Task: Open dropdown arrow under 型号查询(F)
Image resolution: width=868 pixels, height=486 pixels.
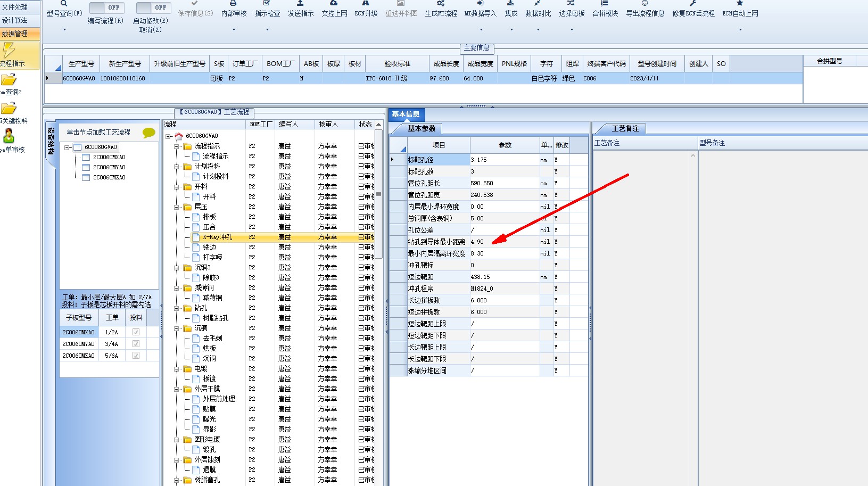Action: tap(64, 30)
